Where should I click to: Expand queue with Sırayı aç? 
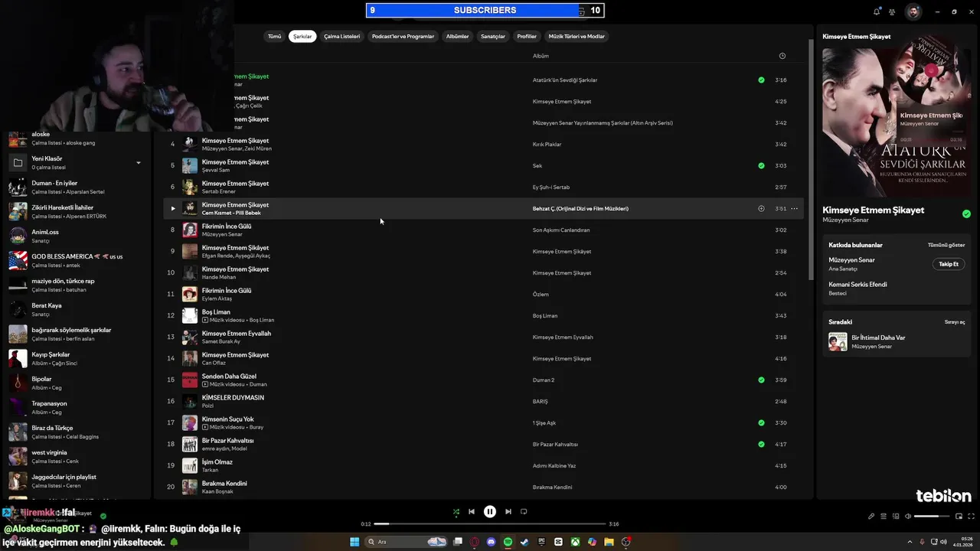click(955, 322)
